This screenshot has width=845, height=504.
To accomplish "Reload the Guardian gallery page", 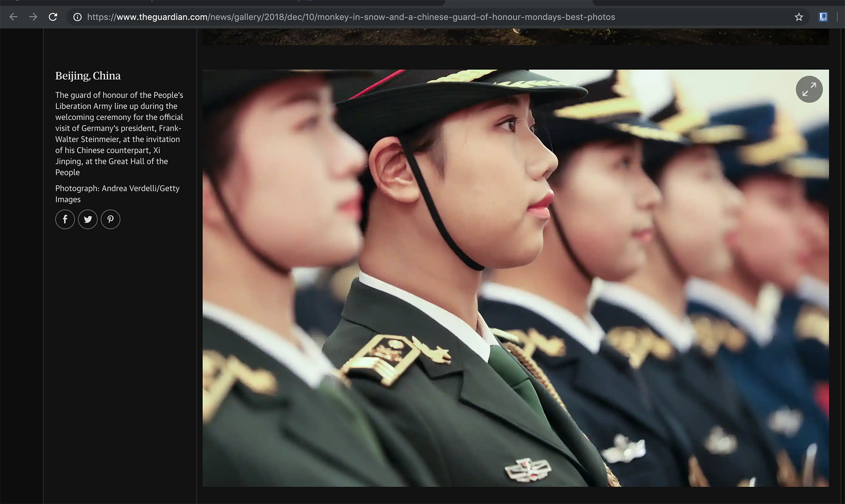I will tap(53, 17).
